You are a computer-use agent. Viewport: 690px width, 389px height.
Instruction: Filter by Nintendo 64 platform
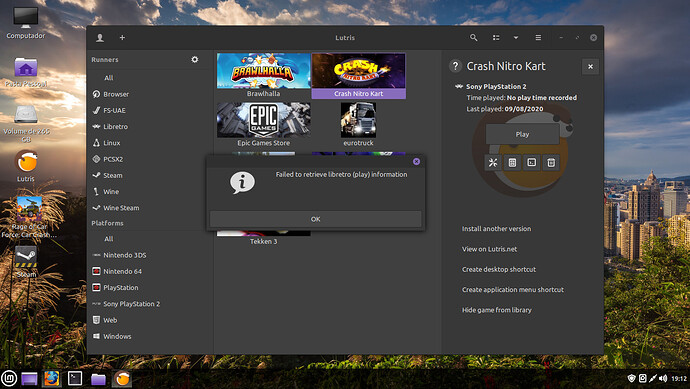122,272
